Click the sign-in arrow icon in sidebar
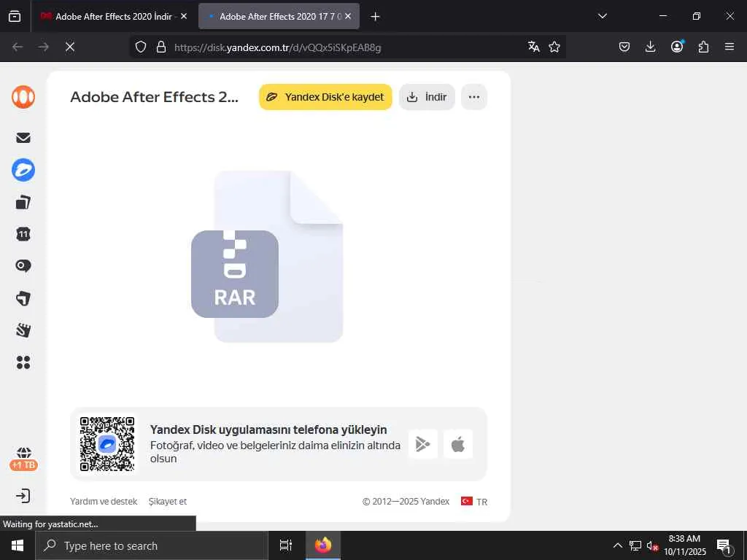Screen dimensions: 747x560 23,496
